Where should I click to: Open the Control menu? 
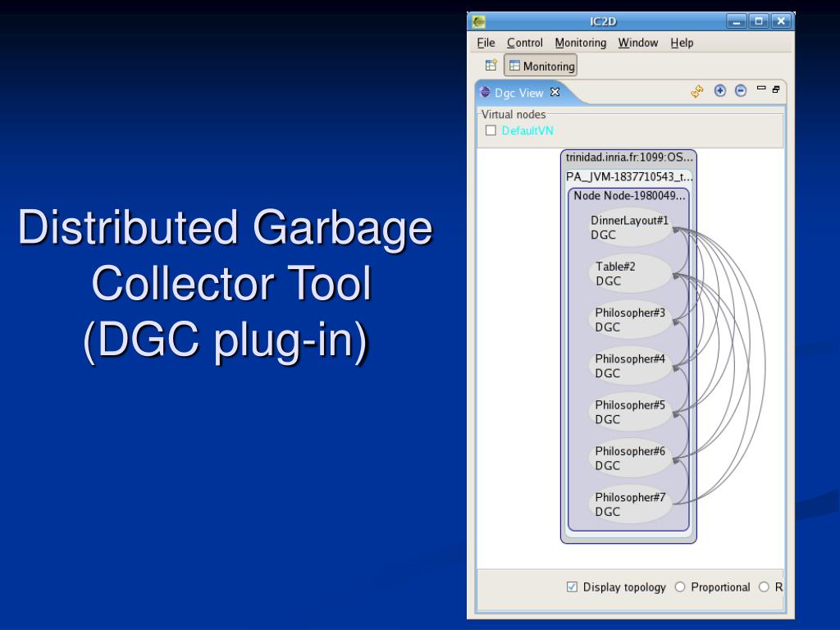[x=524, y=43]
